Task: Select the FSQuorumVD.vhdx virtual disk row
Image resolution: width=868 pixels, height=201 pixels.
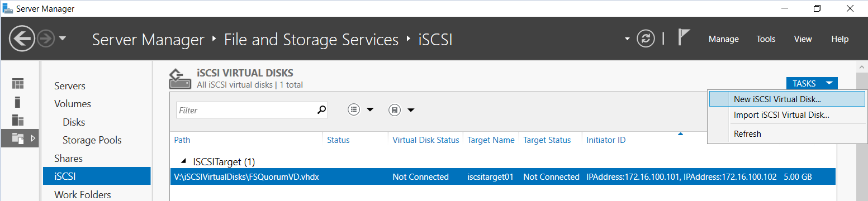Action: tap(502, 177)
